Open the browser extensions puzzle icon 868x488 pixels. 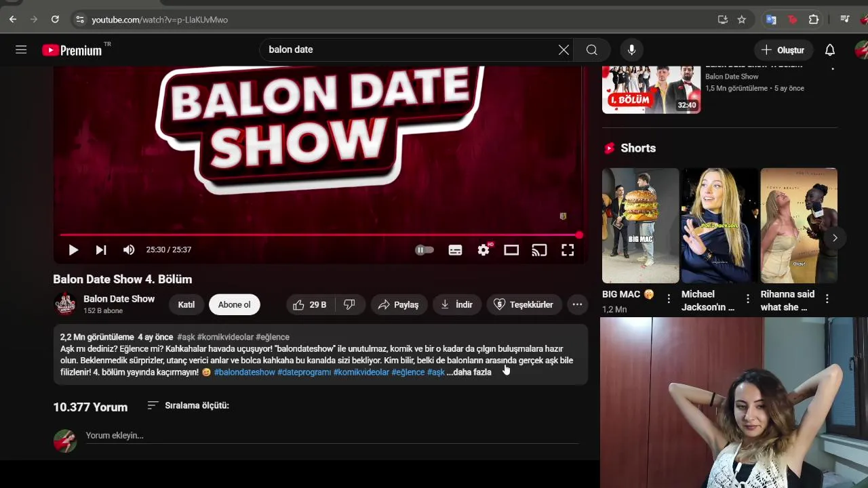point(814,20)
